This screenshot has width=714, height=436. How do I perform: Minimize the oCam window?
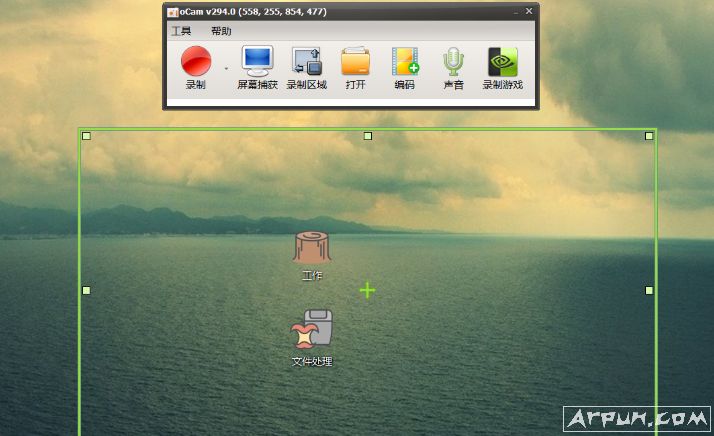[x=515, y=11]
